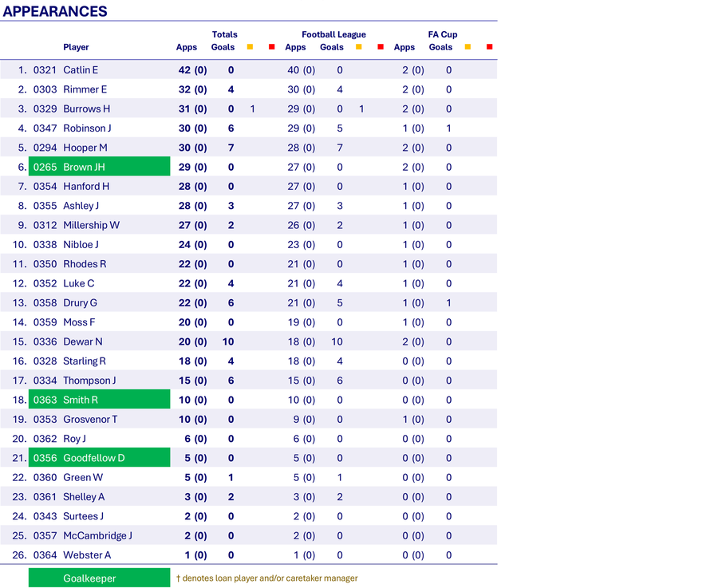
Task: Select the Player column header
Action: pos(76,47)
